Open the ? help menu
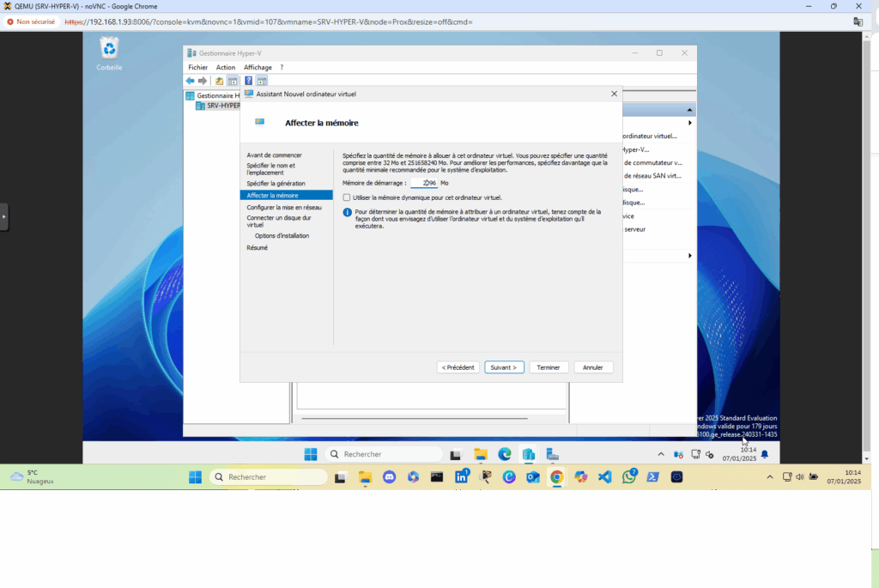 click(x=282, y=67)
